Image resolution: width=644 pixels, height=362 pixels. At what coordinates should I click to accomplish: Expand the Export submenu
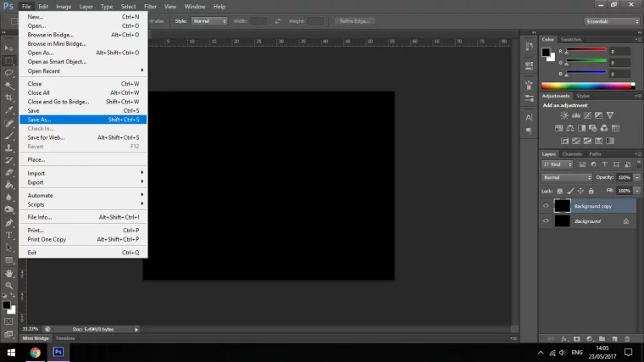point(83,182)
